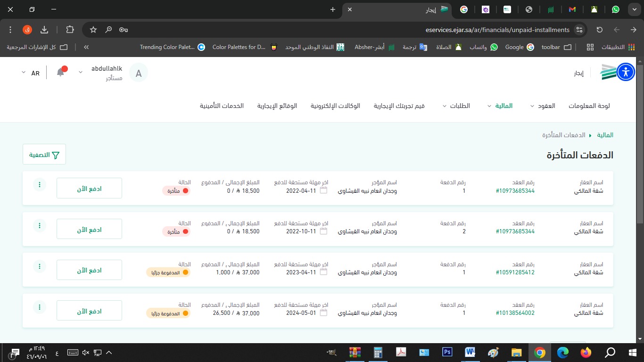Open the الطلبات navigation menu
The width and height of the screenshot is (644, 362).
[456, 106]
